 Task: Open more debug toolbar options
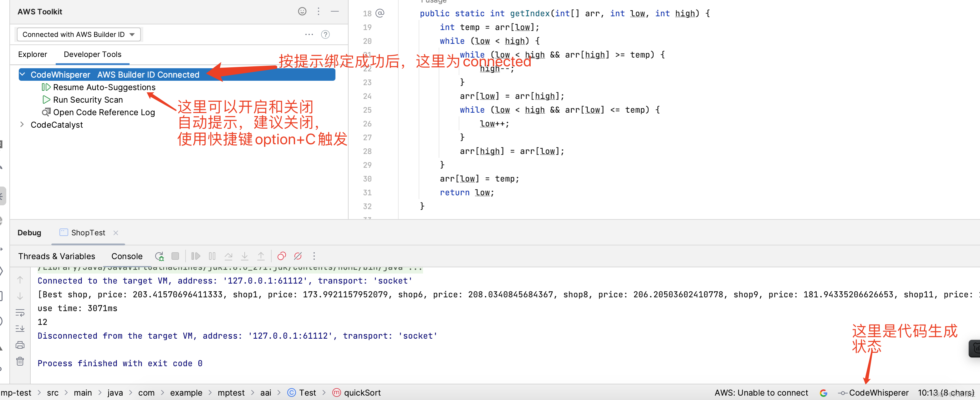coord(314,256)
